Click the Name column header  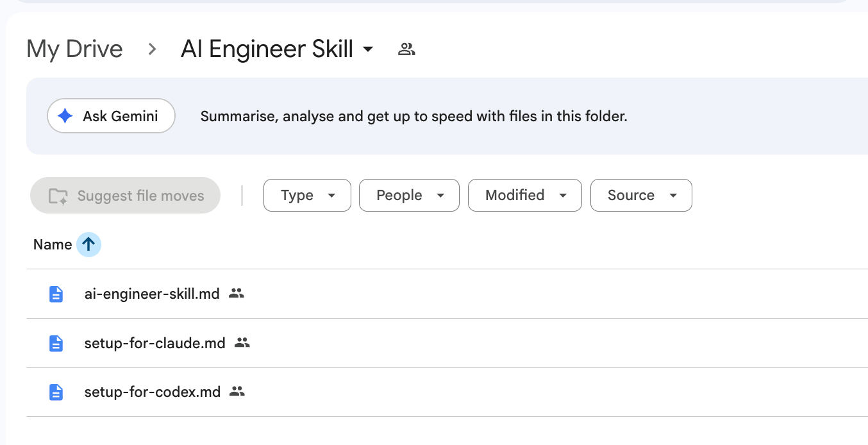tap(53, 244)
